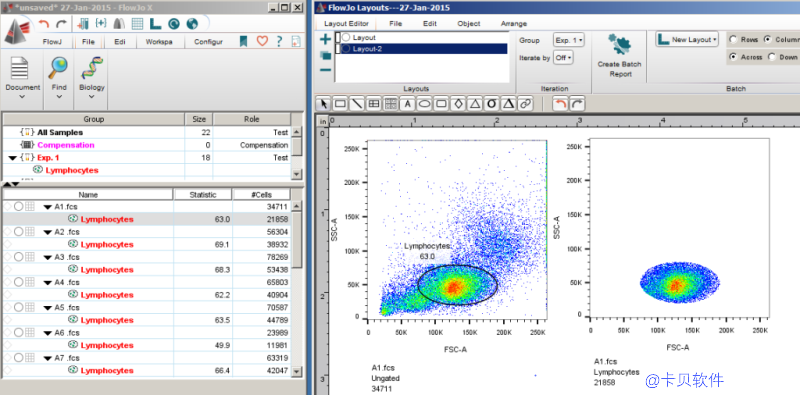Select the Rows radio button

[733, 39]
